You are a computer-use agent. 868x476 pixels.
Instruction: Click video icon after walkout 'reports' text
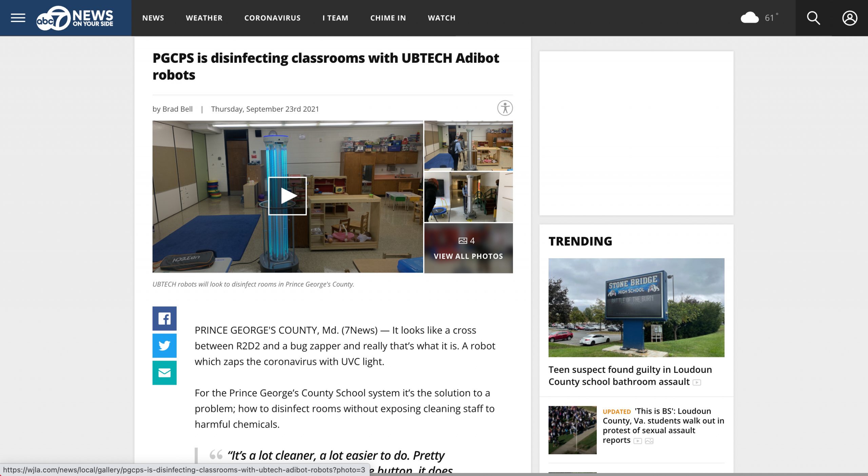[x=637, y=441]
